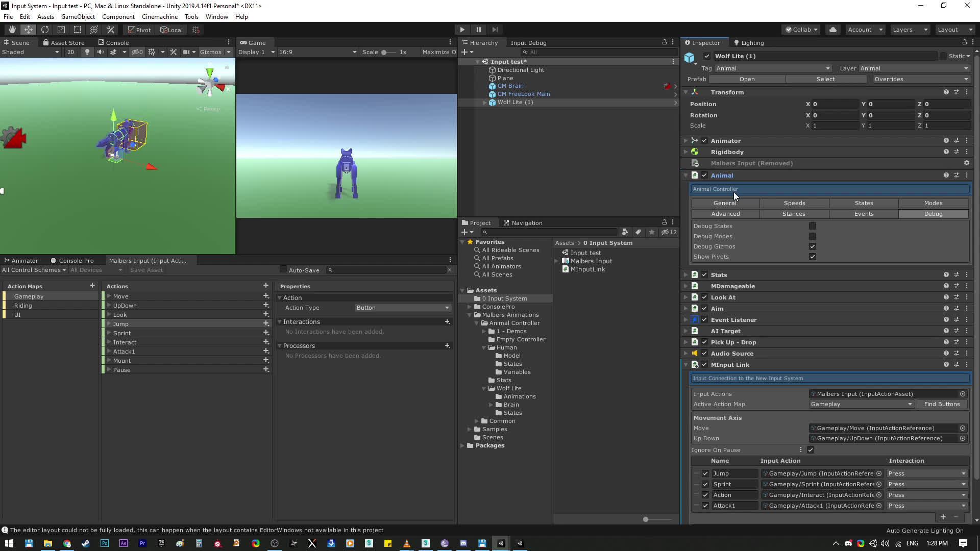The height and width of the screenshot is (551, 980).
Task: Open the Action Type Button dropdown
Action: (402, 308)
